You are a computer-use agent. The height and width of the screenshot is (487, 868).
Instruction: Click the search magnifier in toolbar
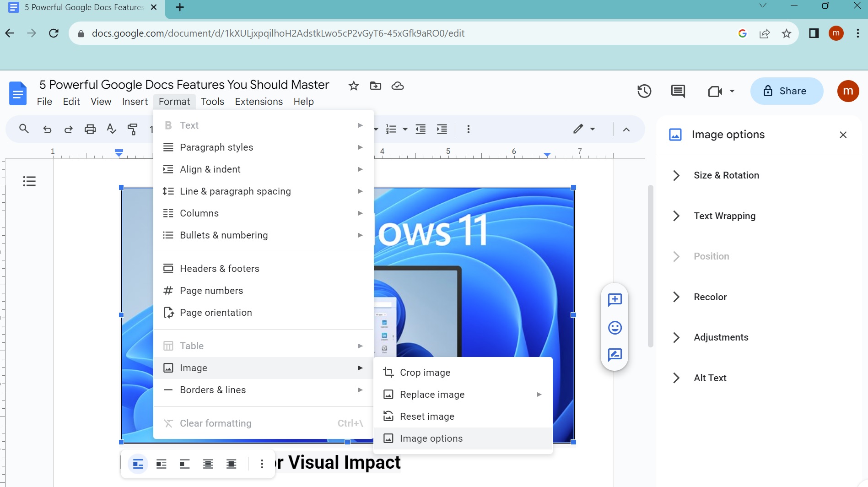[24, 129]
